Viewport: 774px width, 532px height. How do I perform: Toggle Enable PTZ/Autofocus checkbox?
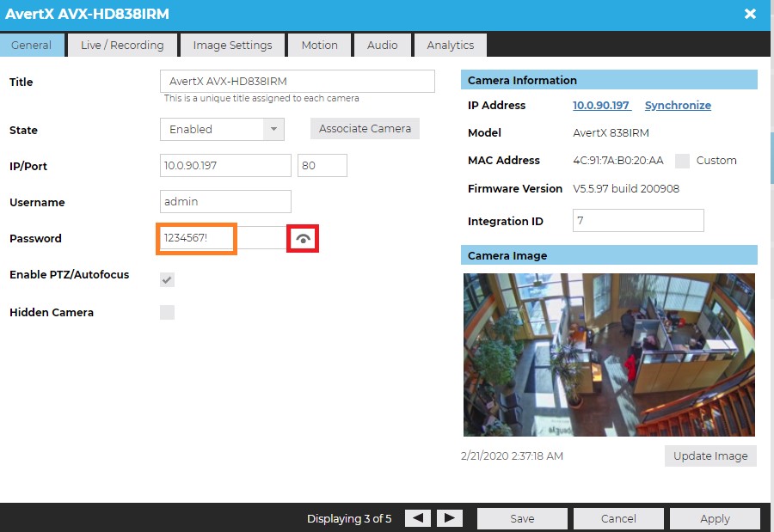point(168,280)
